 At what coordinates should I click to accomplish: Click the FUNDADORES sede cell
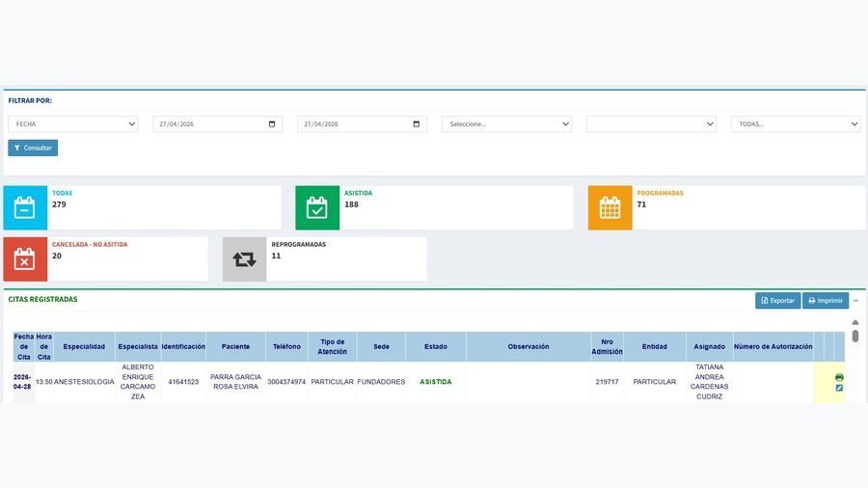pyautogui.click(x=381, y=382)
